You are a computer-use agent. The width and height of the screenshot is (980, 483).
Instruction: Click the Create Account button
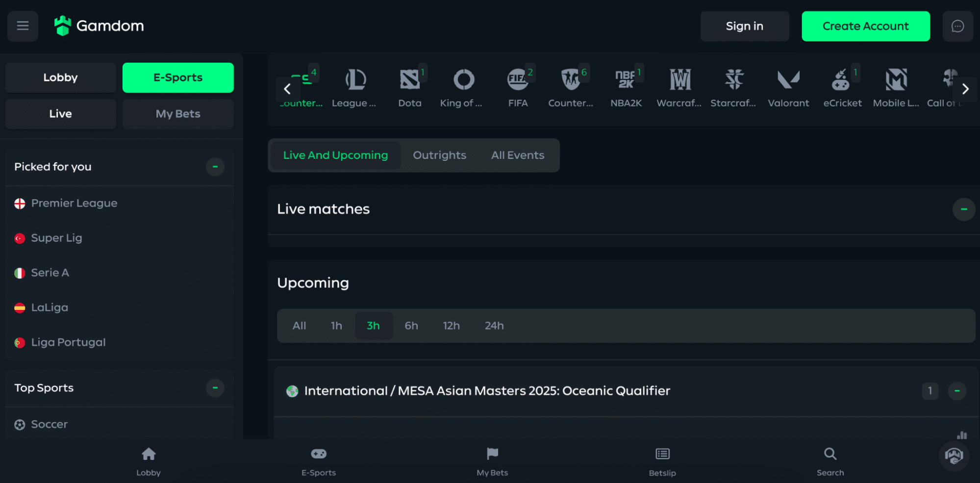pos(866,26)
